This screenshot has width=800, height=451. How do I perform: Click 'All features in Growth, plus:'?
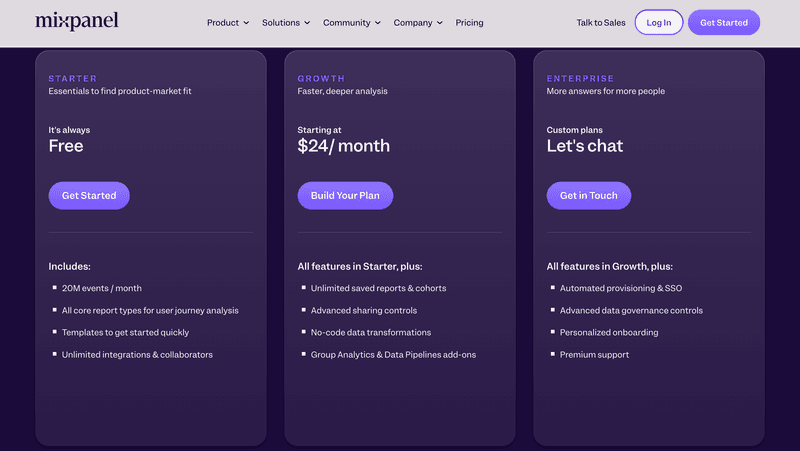tap(610, 266)
